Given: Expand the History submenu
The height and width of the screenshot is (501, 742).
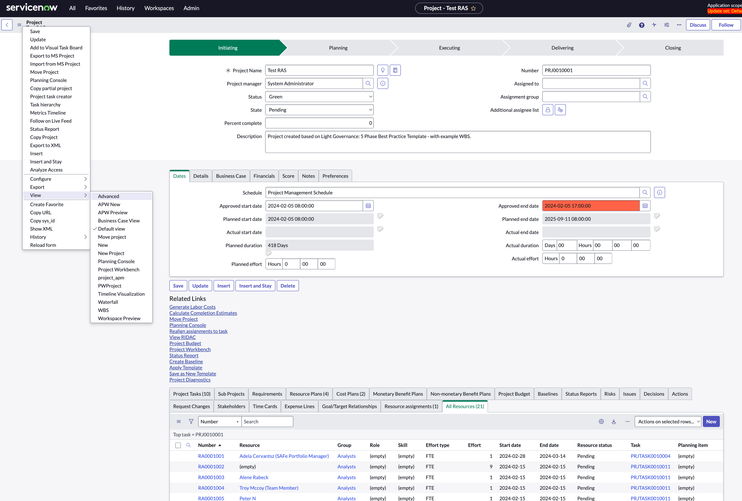Looking at the screenshot, I should 57,237.
